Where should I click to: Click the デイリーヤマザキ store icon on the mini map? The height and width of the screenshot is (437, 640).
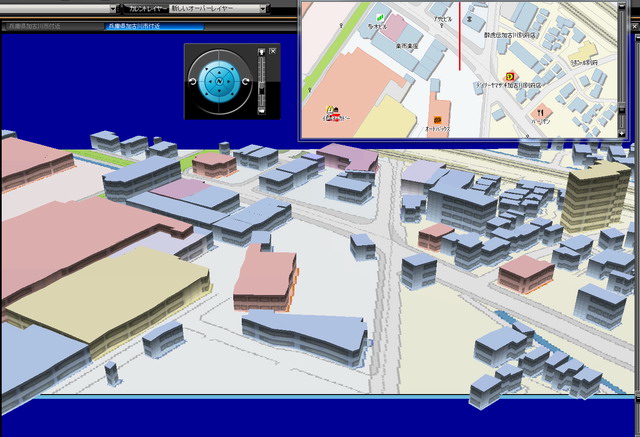509,76
